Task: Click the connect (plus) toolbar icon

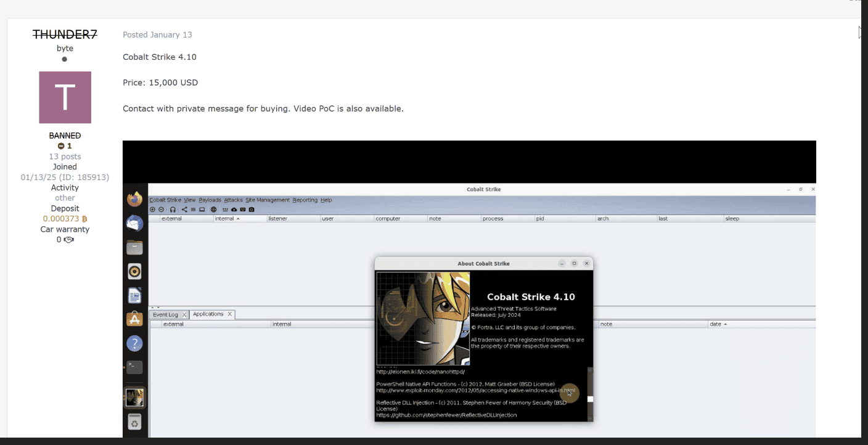Action: 153,210
